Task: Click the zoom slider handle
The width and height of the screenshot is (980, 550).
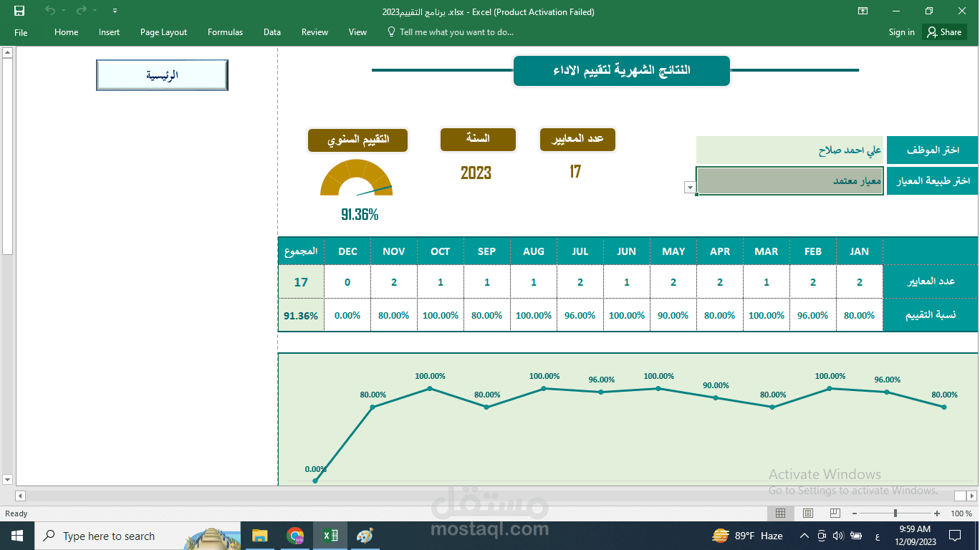Action: 895,513
